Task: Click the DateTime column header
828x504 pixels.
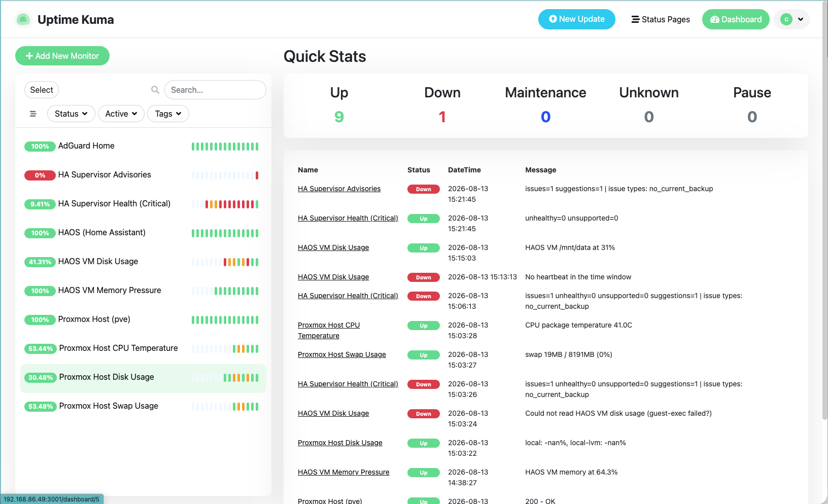Action: point(464,170)
